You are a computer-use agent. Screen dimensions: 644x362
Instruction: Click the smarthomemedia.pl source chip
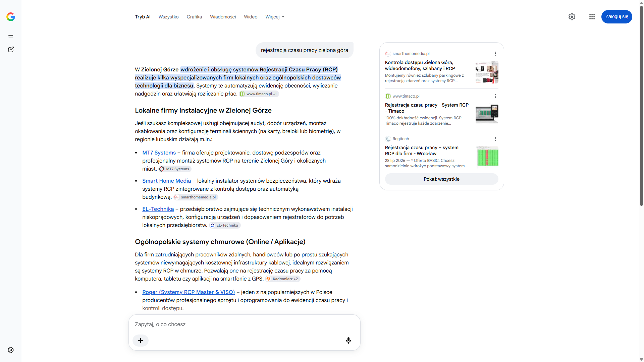(196, 197)
